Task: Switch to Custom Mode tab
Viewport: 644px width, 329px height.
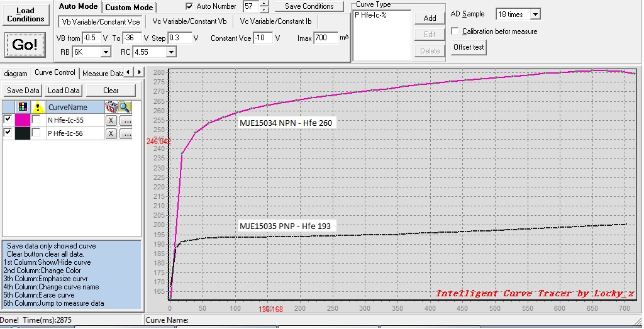Action: 129,8
